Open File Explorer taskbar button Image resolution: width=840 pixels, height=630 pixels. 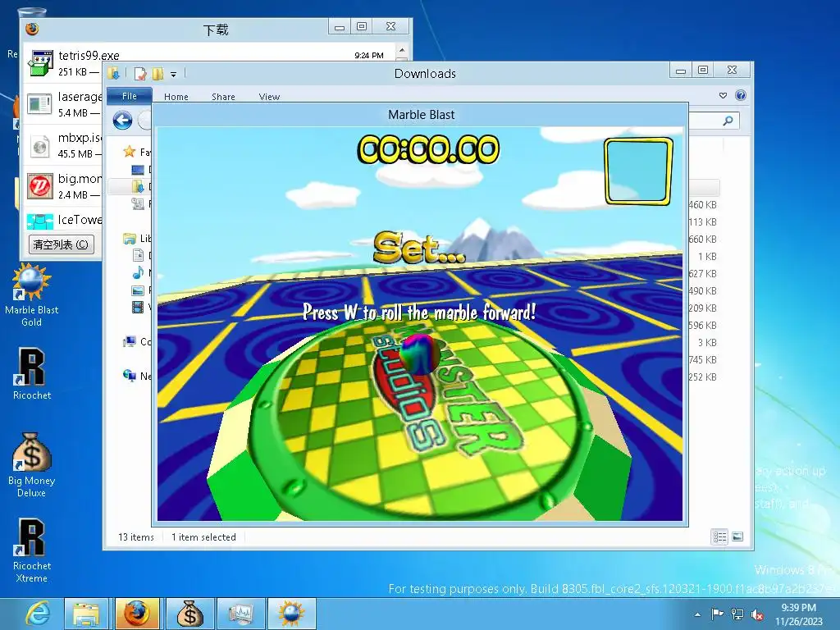(86, 614)
